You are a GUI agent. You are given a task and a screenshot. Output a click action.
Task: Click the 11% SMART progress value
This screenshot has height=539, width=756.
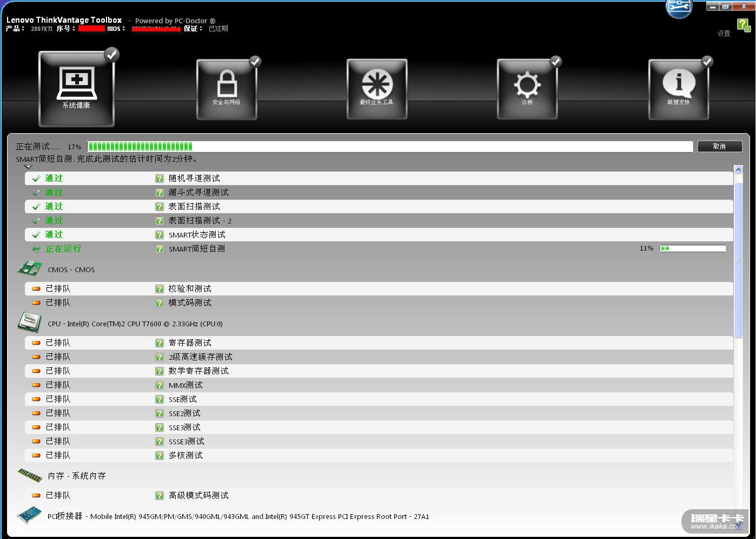(x=646, y=248)
